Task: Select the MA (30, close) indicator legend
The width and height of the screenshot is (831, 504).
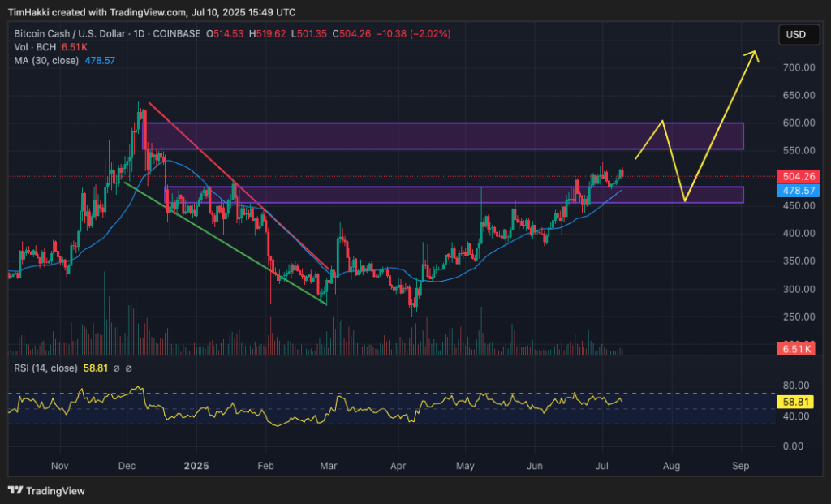Action: (45, 60)
